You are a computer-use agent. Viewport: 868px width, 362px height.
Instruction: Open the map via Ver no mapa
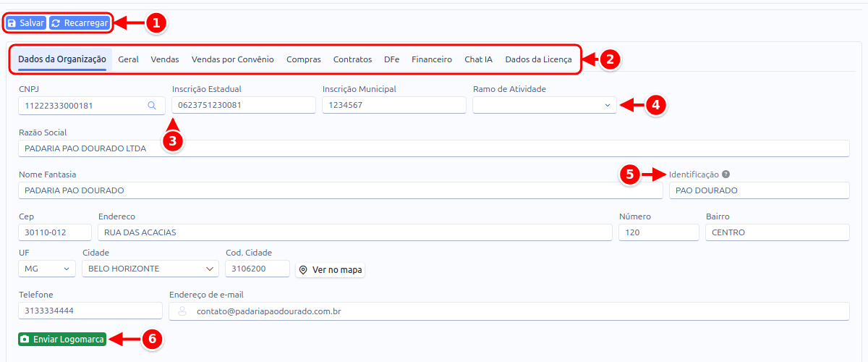[x=330, y=269]
